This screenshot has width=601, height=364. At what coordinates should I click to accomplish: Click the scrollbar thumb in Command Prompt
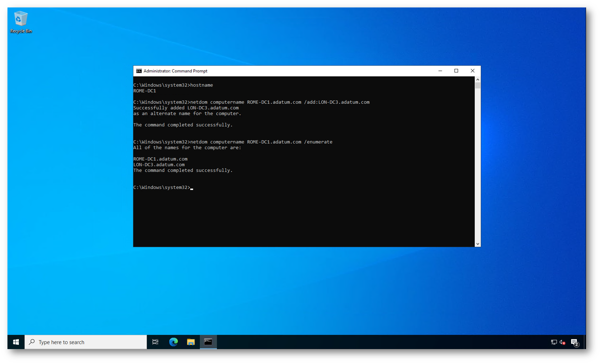point(478,86)
